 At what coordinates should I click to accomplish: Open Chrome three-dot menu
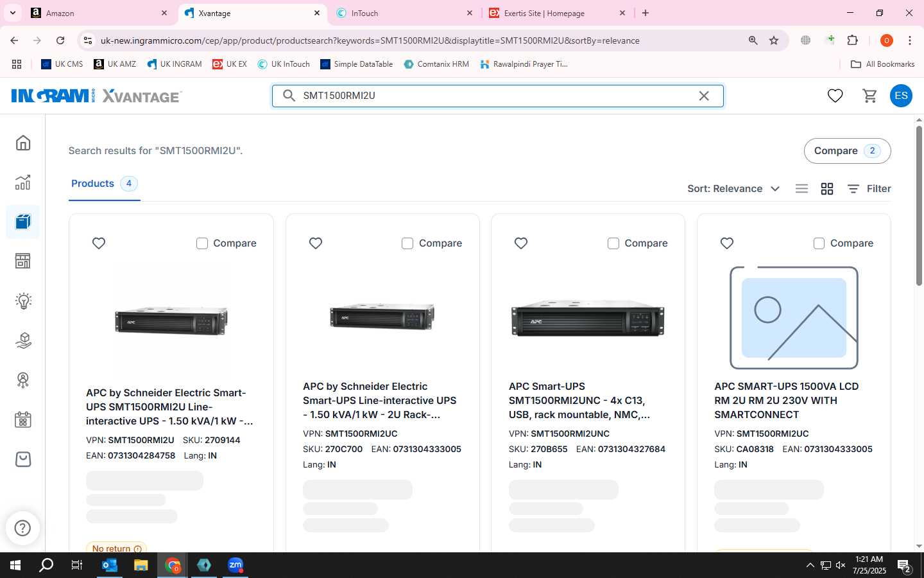tap(910, 40)
